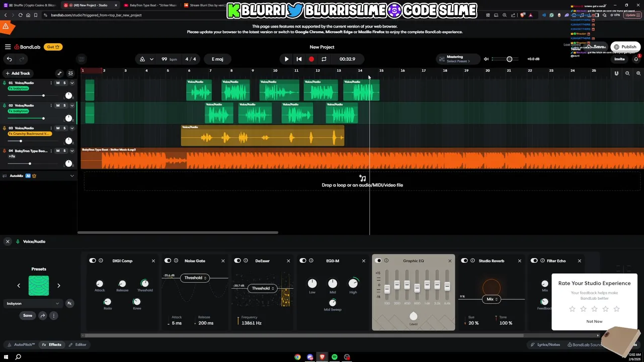Click the track view toggle icon beside automation
The width and height of the screenshot is (644, 362).
(70, 73)
